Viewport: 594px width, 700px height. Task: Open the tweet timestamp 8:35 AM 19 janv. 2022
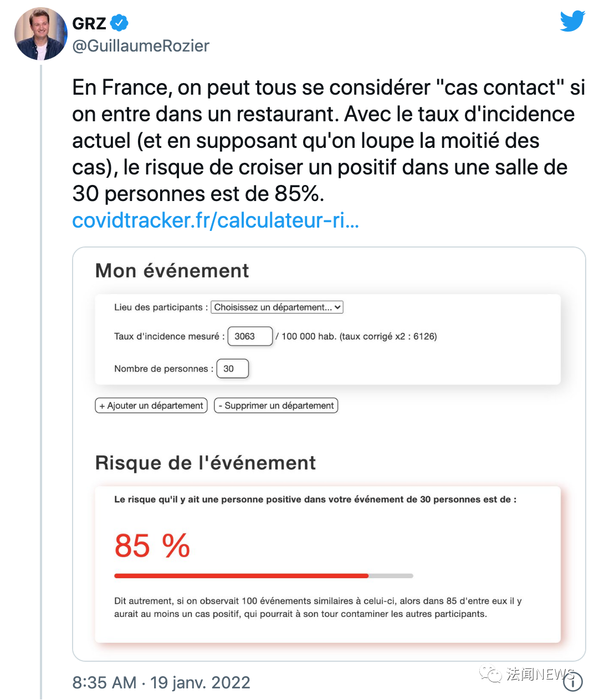[x=161, y=682]
